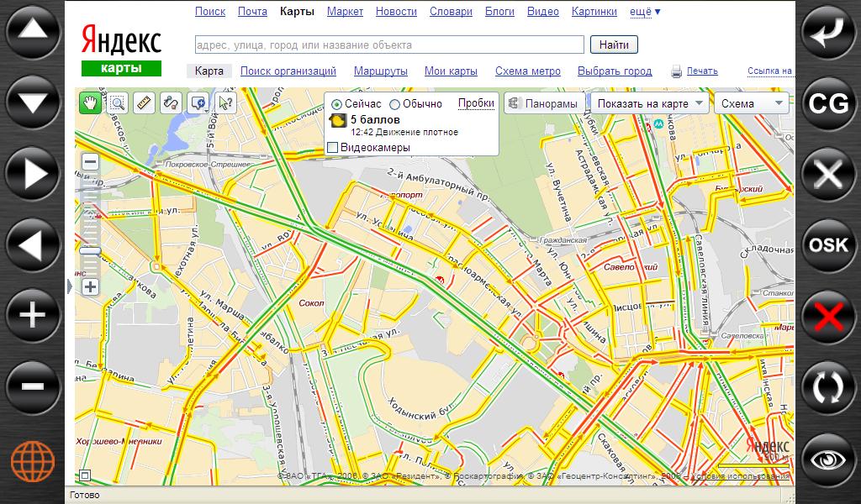
Task: Switch to the Маршруты tab
Action: tap(381, 71)
